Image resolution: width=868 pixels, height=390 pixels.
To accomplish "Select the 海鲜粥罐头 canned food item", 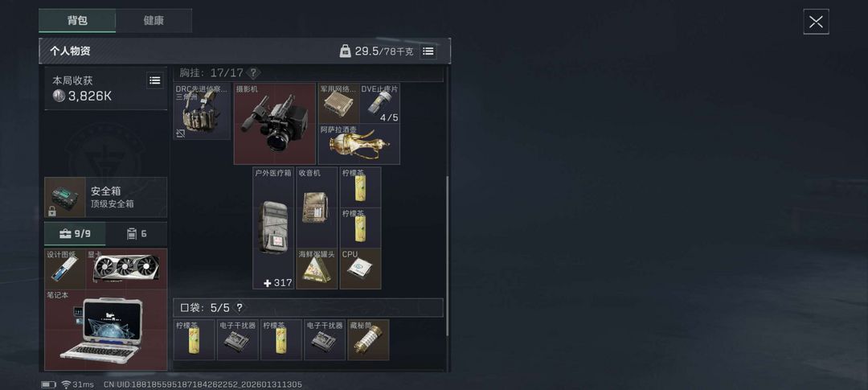I will pos(317,269).
